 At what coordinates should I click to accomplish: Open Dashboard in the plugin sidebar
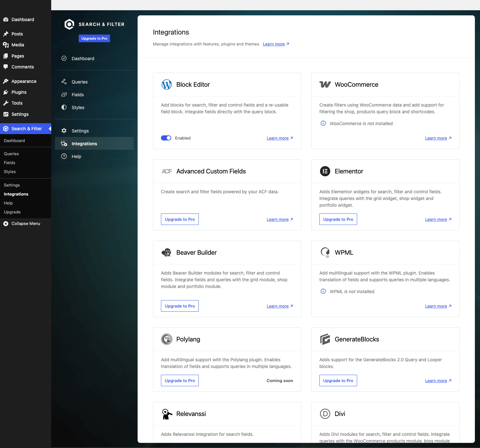(x=94, y=59)
